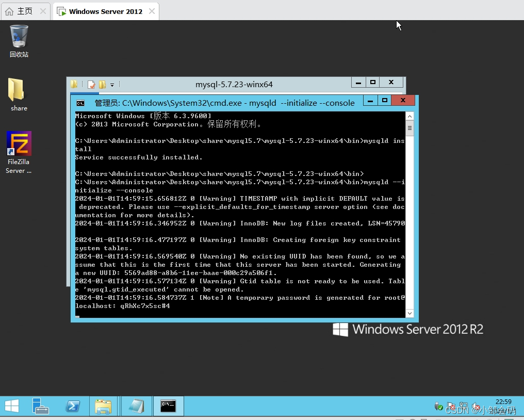524x420 pixels.
Task: Open the Recycle Bin desktop icon
Action: tap(19, 41)
